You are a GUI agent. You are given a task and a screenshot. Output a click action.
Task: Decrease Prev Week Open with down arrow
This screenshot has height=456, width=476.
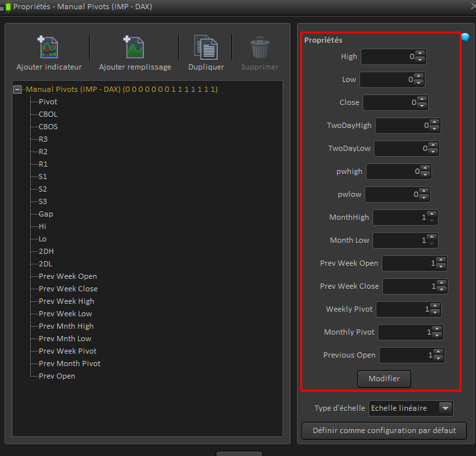tap(441, 267)
